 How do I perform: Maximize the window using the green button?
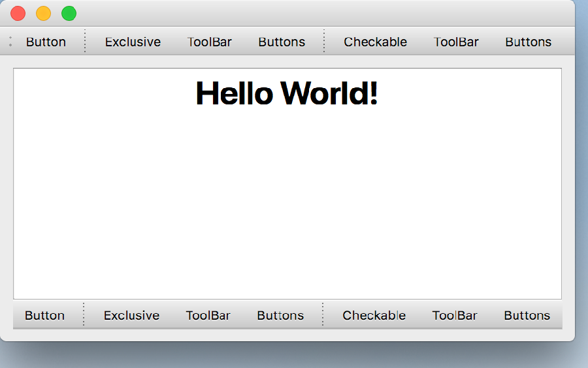[69, 13]
